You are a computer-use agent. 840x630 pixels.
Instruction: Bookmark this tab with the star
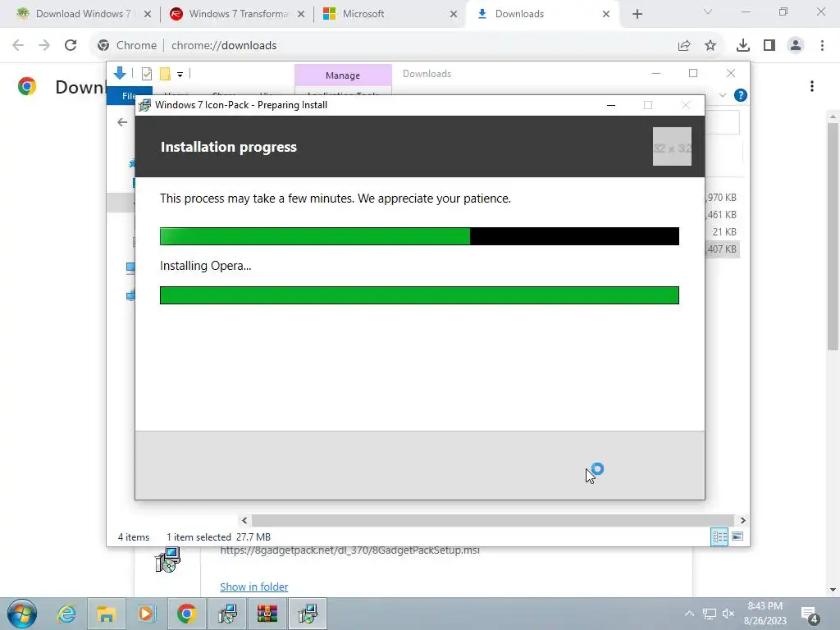(710, 46)
